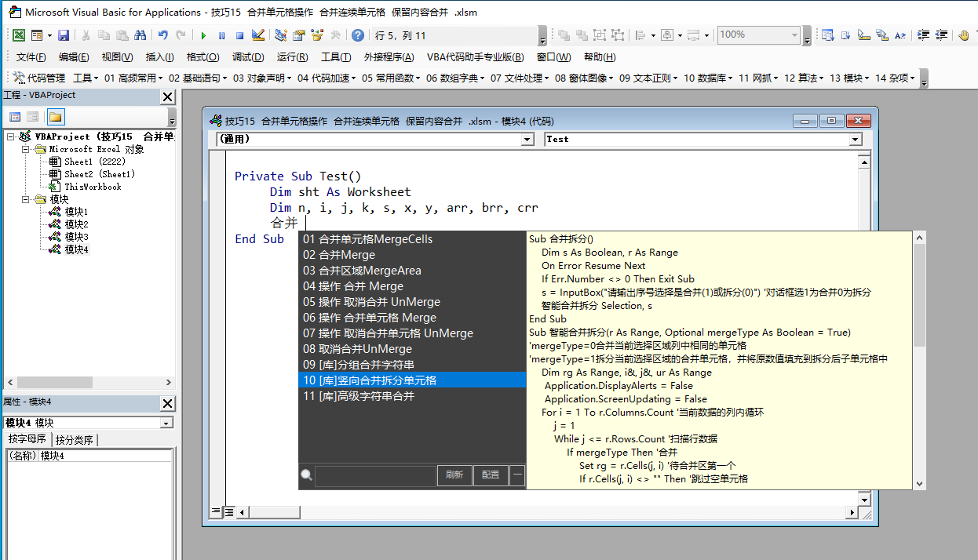The width and height of the screenshot is (978, 560).
Task: Open the Toolbox hammer-and-wrench icon
Action: pos(335,35)
